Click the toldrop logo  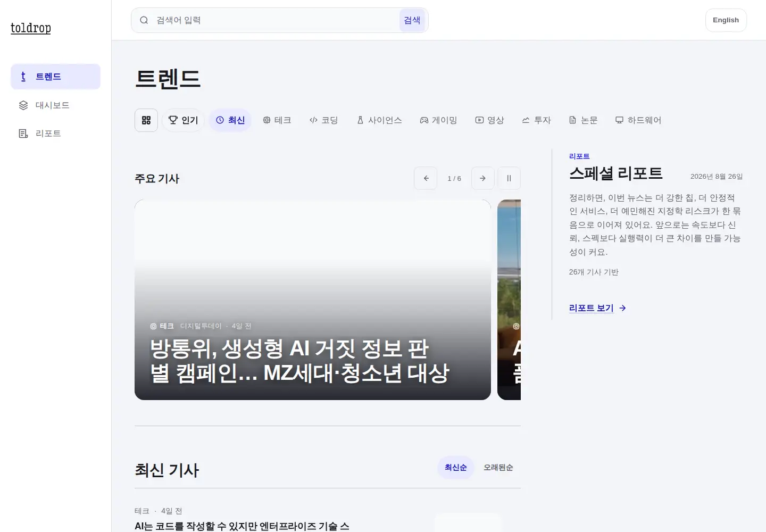[31, 28]
